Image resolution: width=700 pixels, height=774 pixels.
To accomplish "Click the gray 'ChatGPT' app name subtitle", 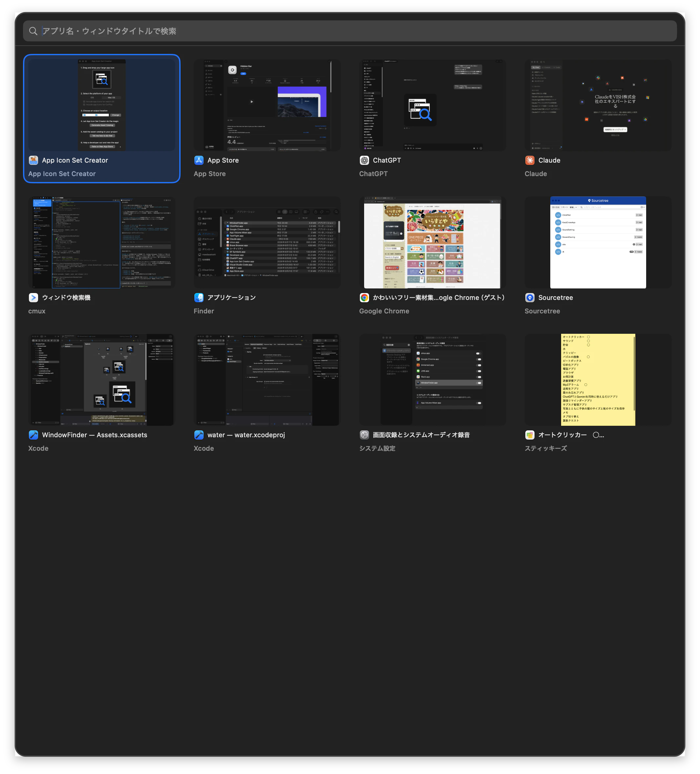I will point(373,173).
